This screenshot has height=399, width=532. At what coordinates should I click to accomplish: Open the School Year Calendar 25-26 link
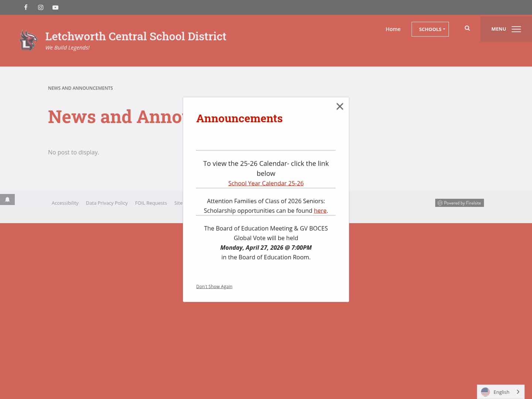click(266, 183)
